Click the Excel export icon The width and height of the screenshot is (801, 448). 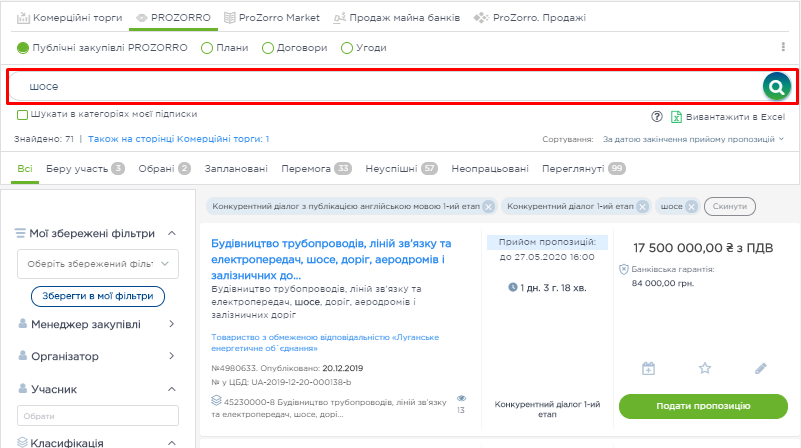point(677,117)
